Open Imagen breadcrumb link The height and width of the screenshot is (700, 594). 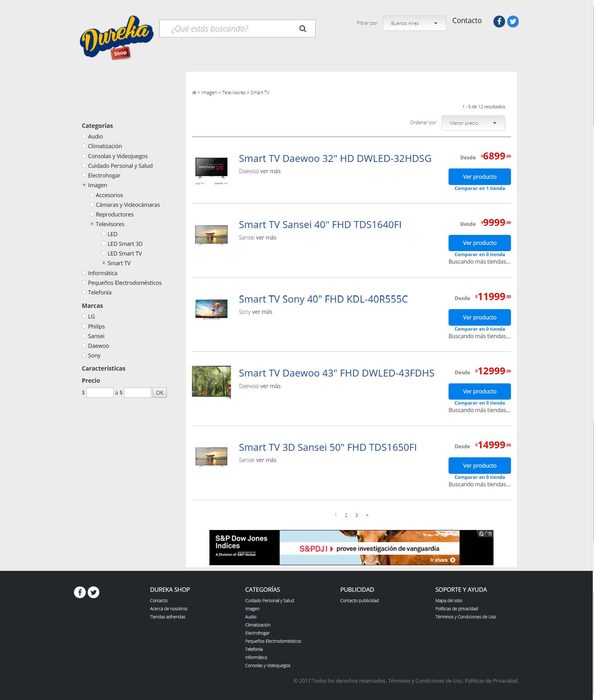209,93
